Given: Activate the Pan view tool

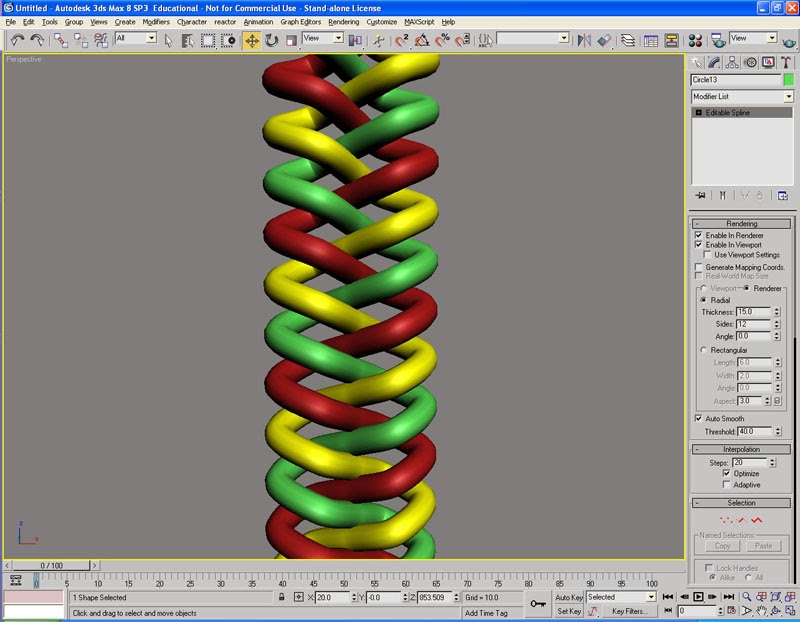Looking at the screenshot, I should click(x=762, y=610).
